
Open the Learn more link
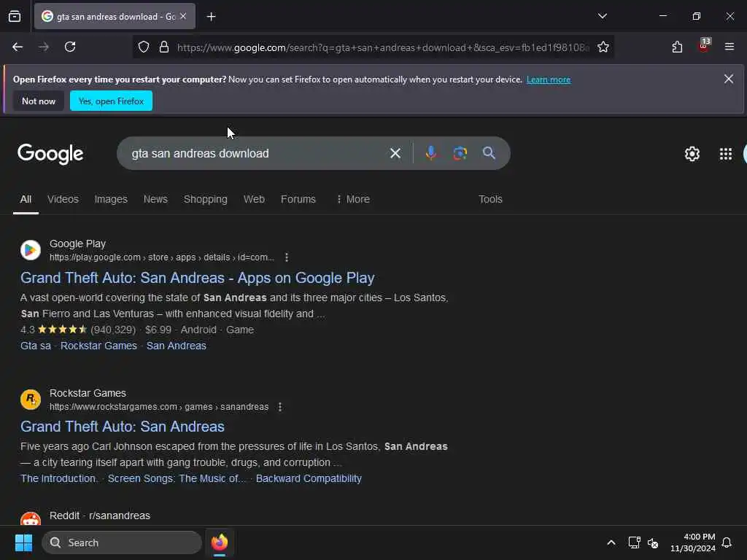pyautogui.click(x=549, y=79)
